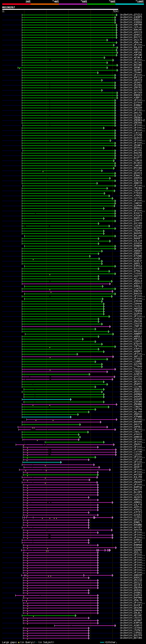Click the red 20% identity color bar
The height and width of the screenshot is (644, 146).
pyautogui.click(x=16, y=4)
